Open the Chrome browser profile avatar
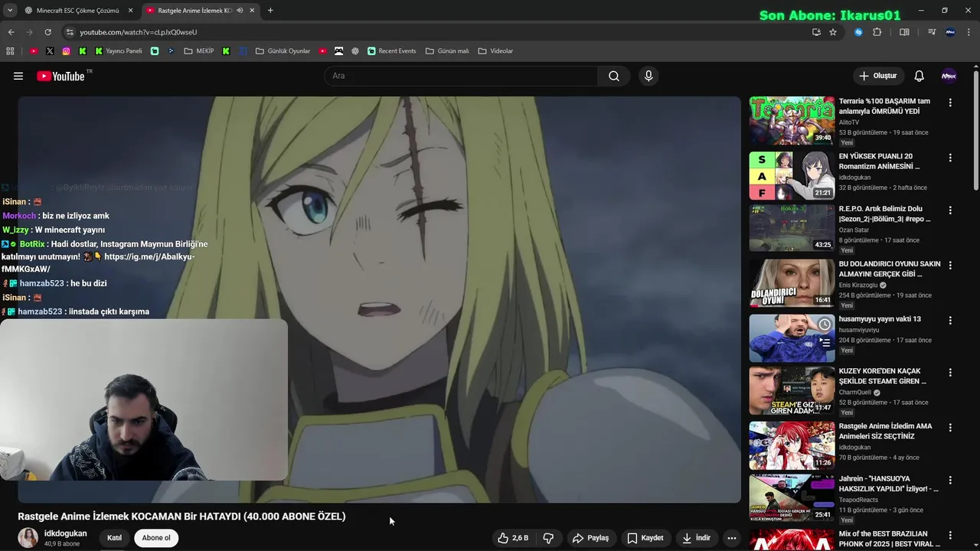Viewport: 980px width, 551px height. (x=950, y=32)
